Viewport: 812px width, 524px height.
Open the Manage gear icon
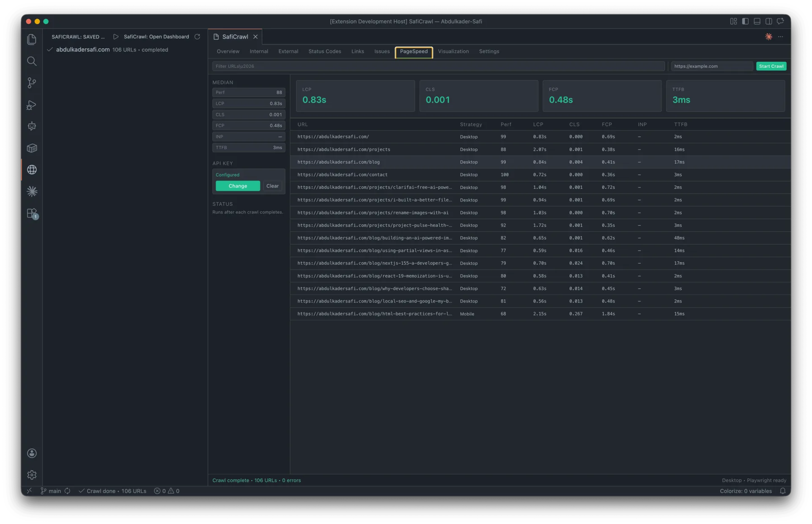coord(32,475)
